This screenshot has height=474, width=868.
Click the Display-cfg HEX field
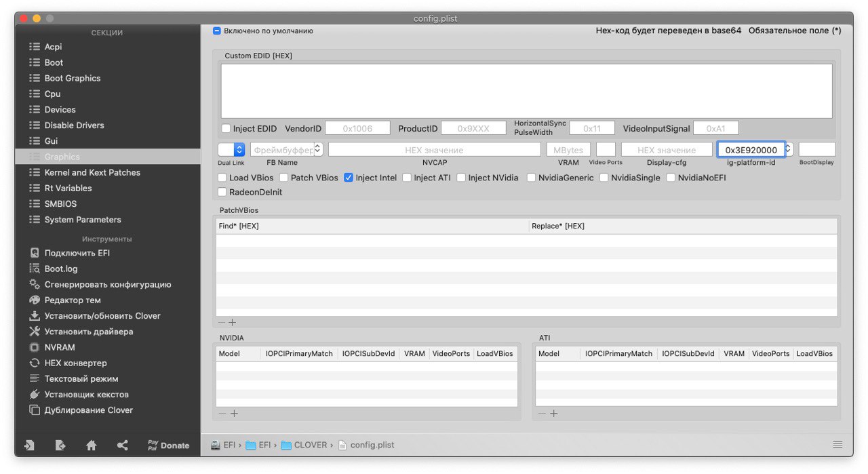[x=666, y=150]
